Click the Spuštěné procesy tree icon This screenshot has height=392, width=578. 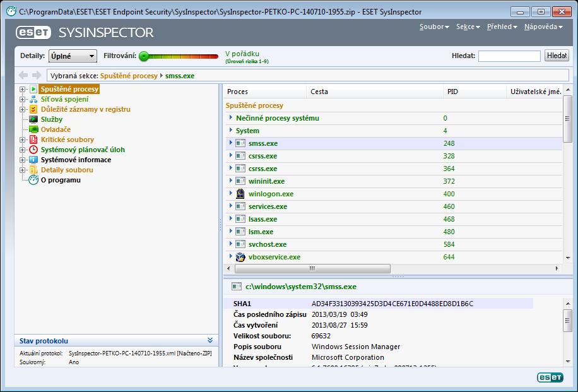pyautogui.click(x=33, y=89)
